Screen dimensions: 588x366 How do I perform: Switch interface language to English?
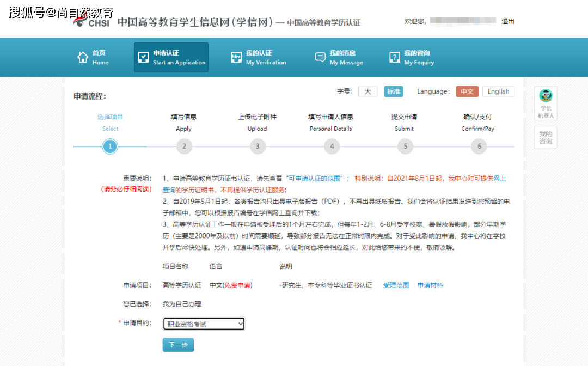[x=498, y=91]
